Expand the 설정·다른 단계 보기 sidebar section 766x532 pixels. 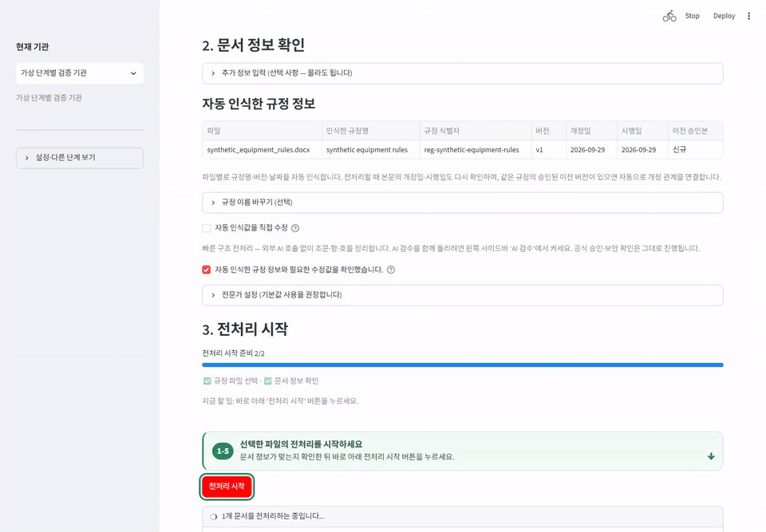[x=80, y=158]
